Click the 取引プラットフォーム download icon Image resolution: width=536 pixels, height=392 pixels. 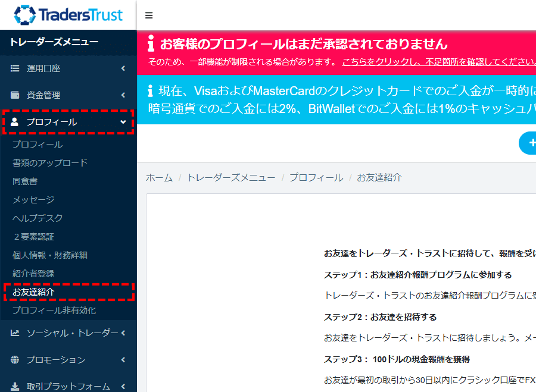coord(15,386)
